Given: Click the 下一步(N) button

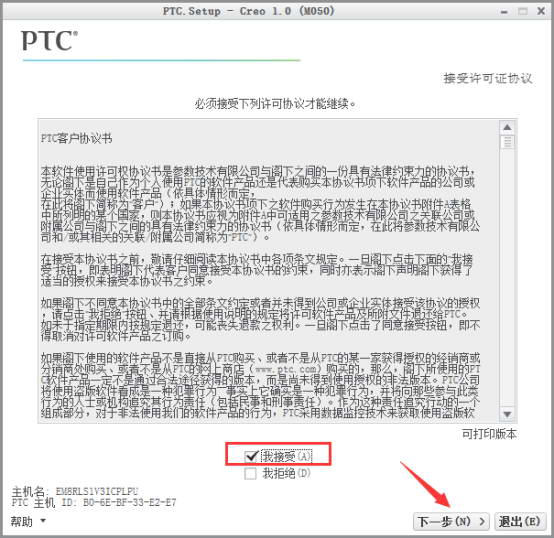Looking at the screenshot, I should [451, 521].
